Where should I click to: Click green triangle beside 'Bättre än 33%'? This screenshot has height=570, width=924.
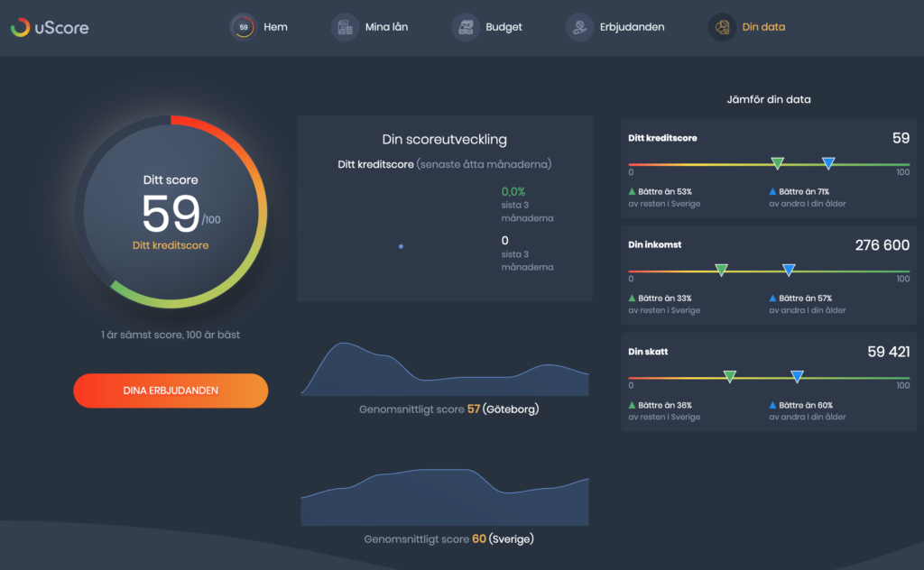tap(632, 298)
